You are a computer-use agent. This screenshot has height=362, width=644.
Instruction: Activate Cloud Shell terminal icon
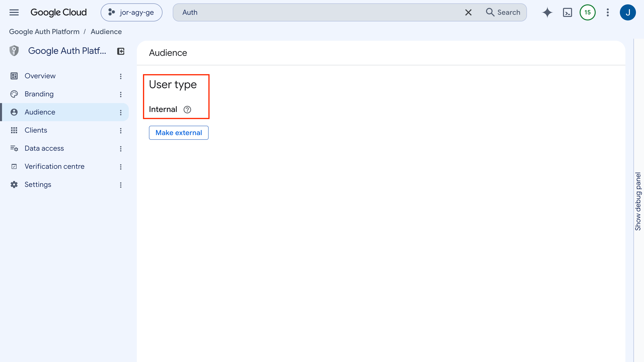click(568, 12)
